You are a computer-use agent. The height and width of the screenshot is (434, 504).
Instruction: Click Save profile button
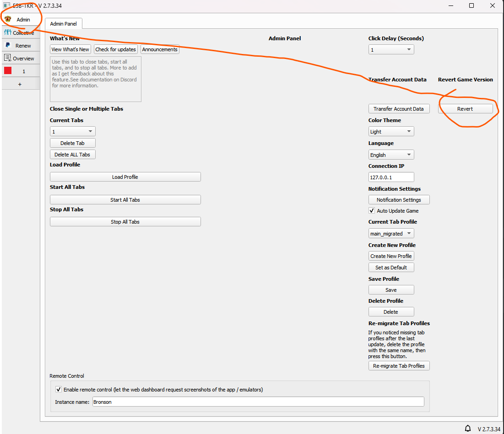point(391,290)
